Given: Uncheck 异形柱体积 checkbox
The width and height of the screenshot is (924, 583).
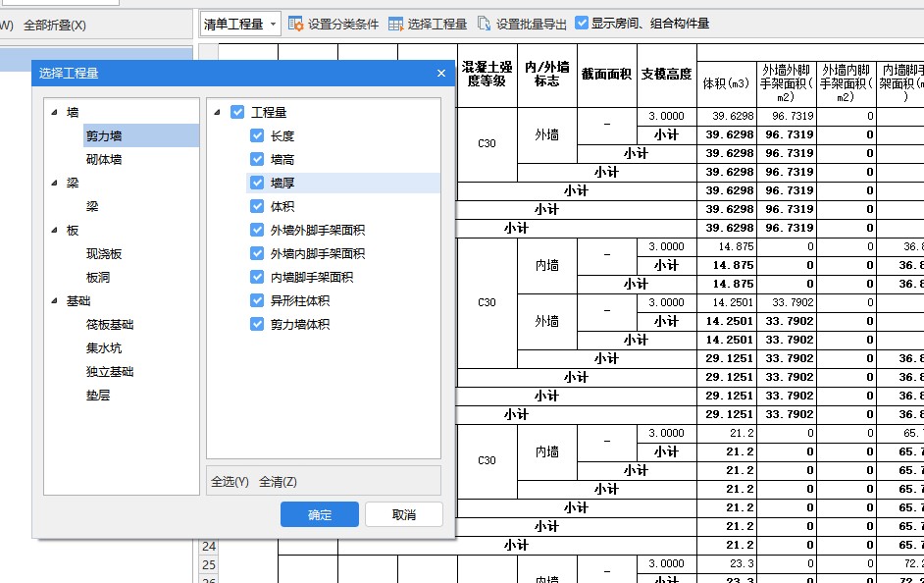Looking at the screenshot, I should tap(257, 300).
